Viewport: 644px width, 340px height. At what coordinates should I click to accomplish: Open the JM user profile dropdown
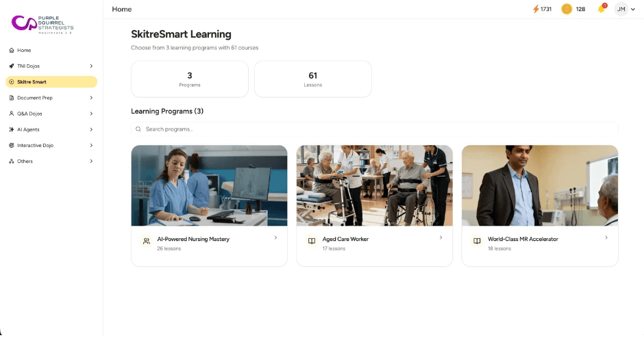pyautogui.click(x=626, y=9)
